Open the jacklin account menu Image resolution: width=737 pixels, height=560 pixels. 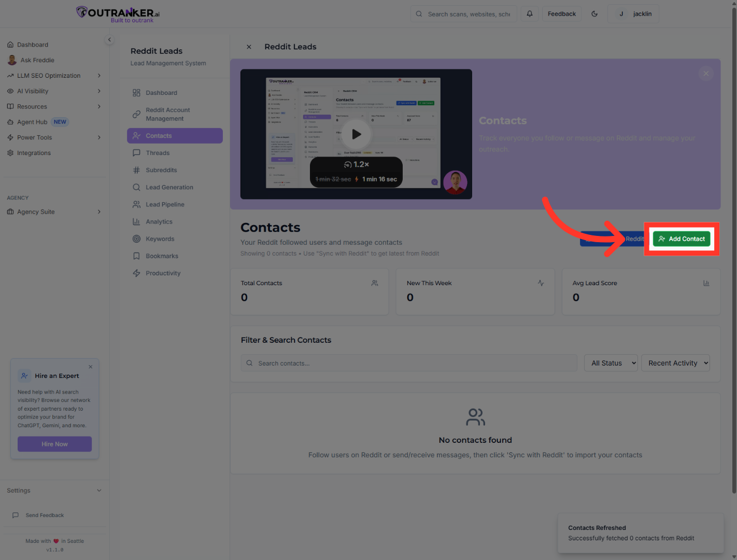pos(633,14)
